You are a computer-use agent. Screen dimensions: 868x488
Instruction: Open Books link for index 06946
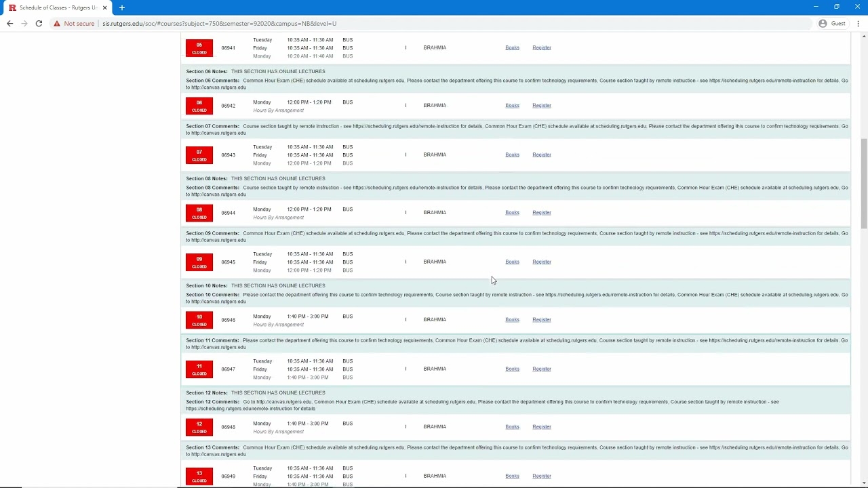pyautogui.click(x=512, y=319)
